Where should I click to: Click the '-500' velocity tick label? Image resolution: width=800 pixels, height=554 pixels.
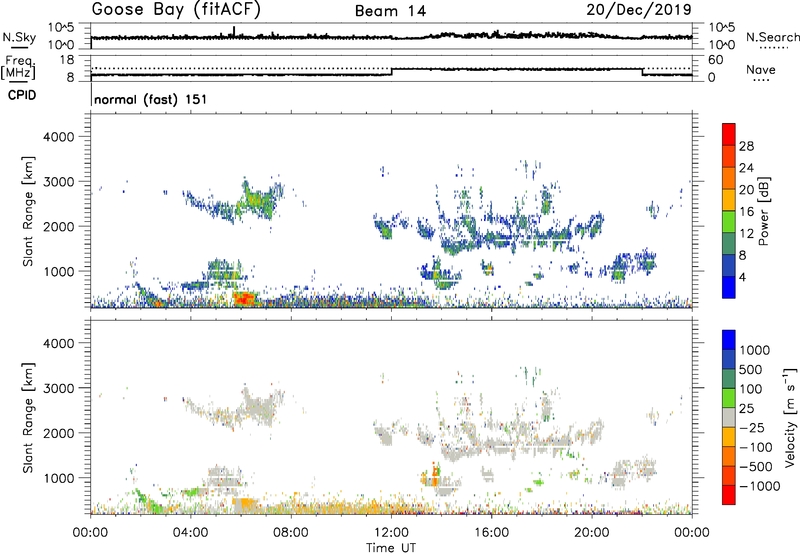click(756, 467)
